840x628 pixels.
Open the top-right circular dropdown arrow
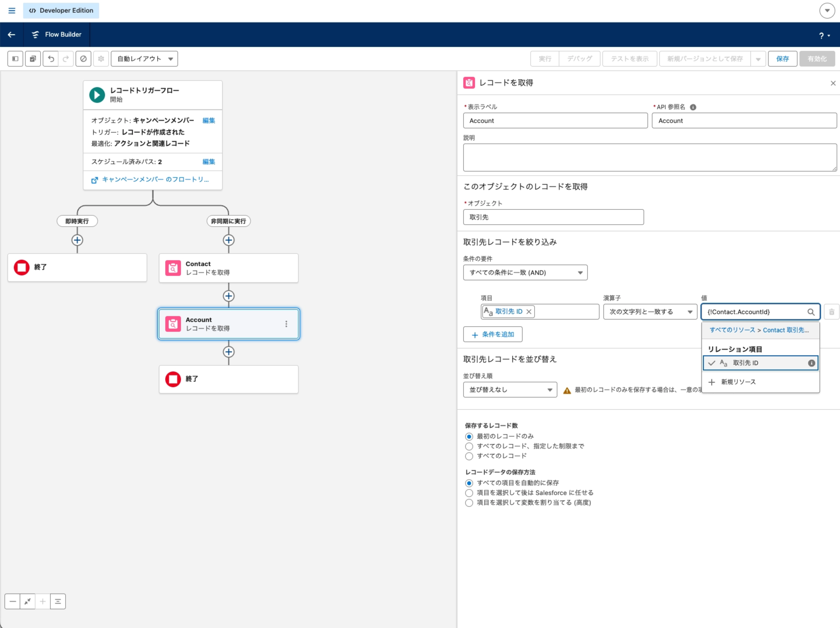pos(827,10)
